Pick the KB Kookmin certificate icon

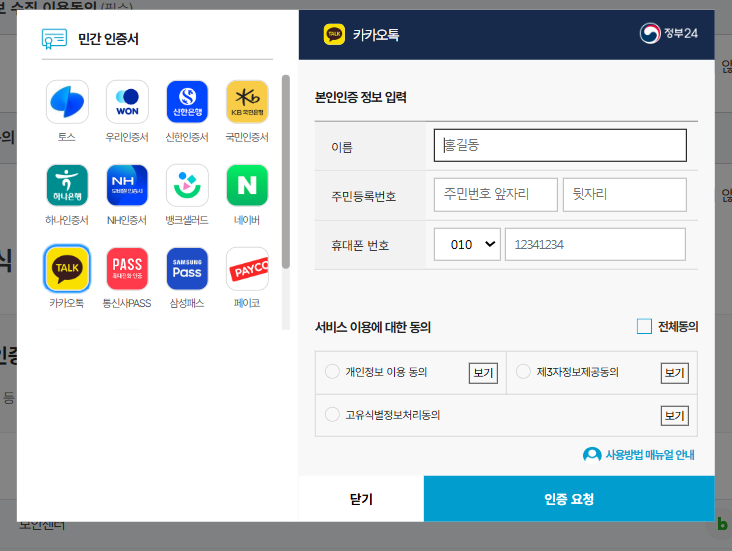pos(247,102)
